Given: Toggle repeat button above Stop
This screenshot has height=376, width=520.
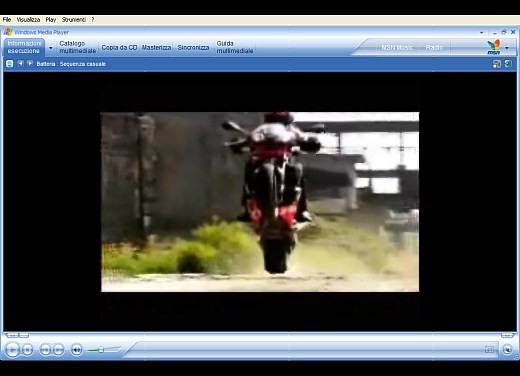Looking at the screenshot, I should tap(24, 335).
